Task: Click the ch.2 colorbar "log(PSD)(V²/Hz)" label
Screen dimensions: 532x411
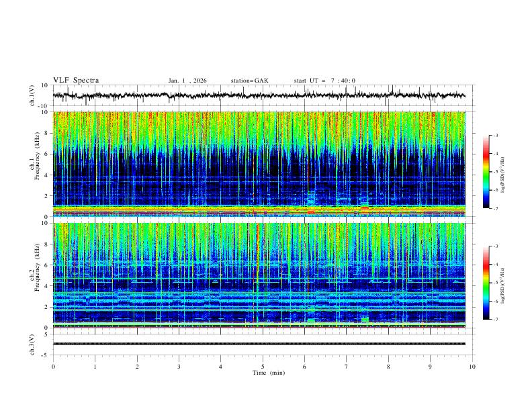Action: 503,286
